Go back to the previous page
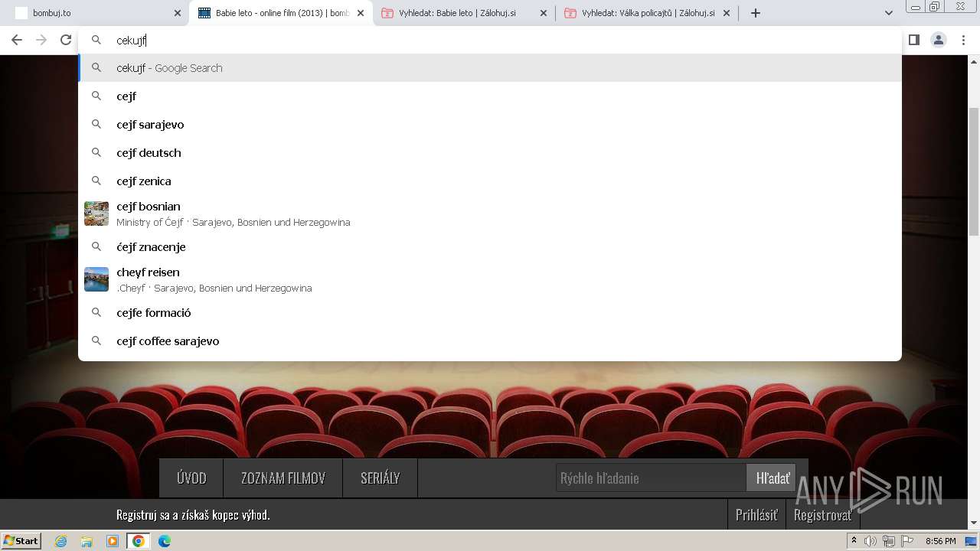 pyautogui.click(x=17, y=40)
